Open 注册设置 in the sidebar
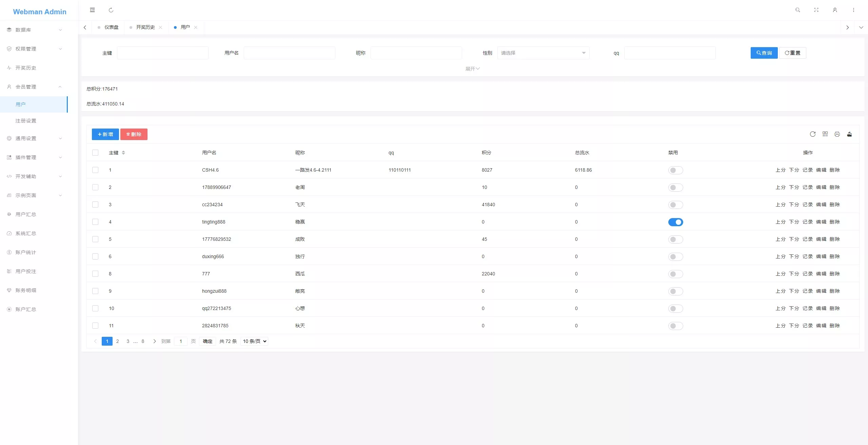The image size is (868, 445). [x=26, y=121]
